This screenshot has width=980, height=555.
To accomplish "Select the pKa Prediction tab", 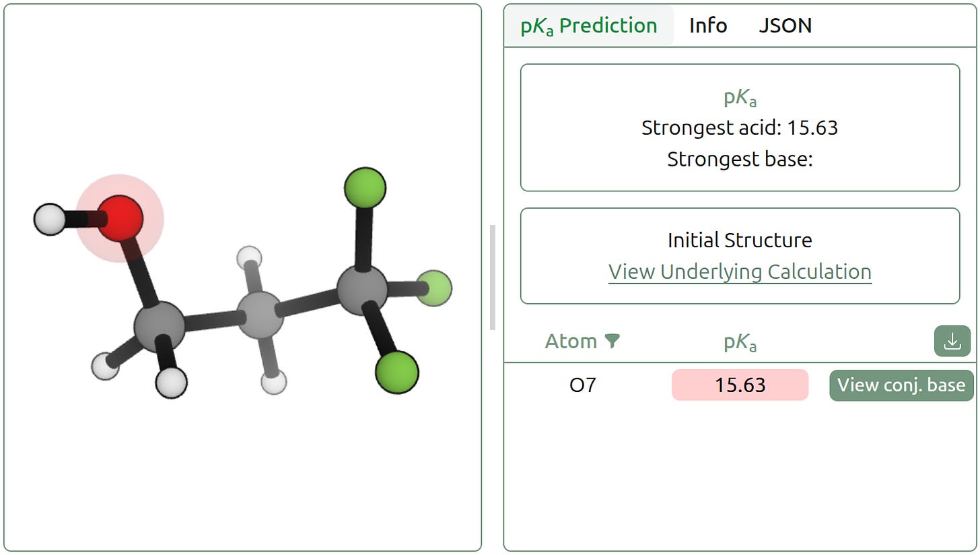I will click(x=589, y=26).
